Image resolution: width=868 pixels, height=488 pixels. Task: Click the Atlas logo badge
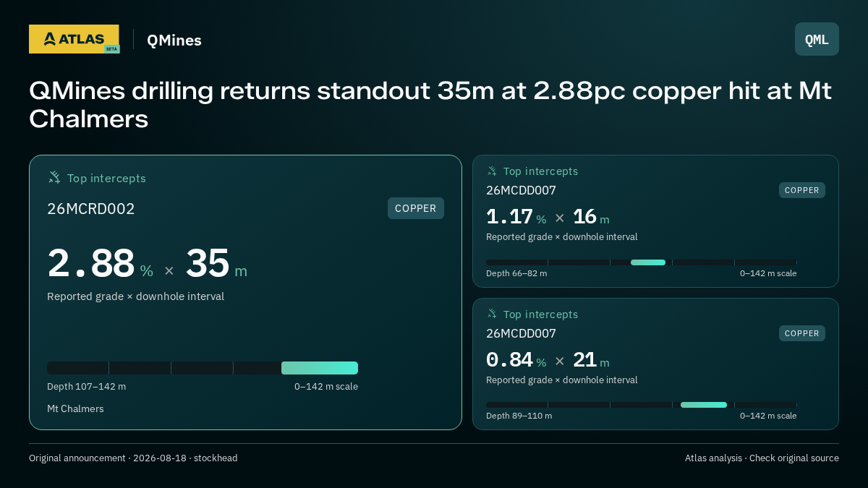tap(74, 39)
